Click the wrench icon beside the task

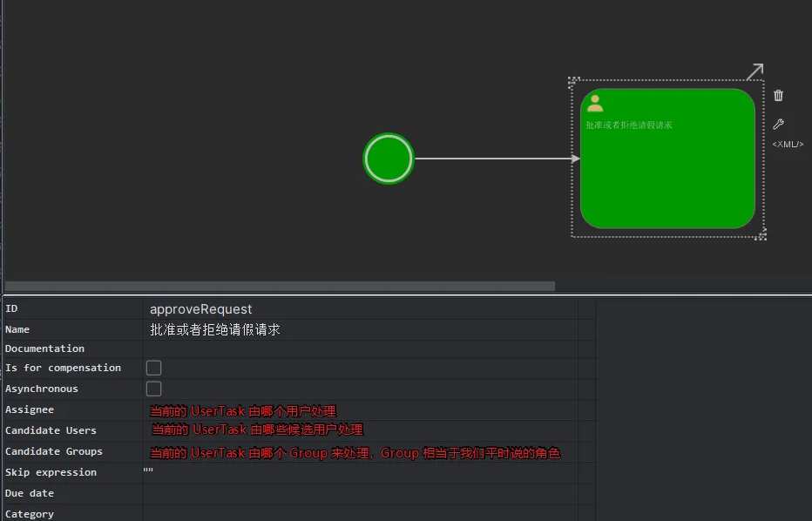pos(779,125)
